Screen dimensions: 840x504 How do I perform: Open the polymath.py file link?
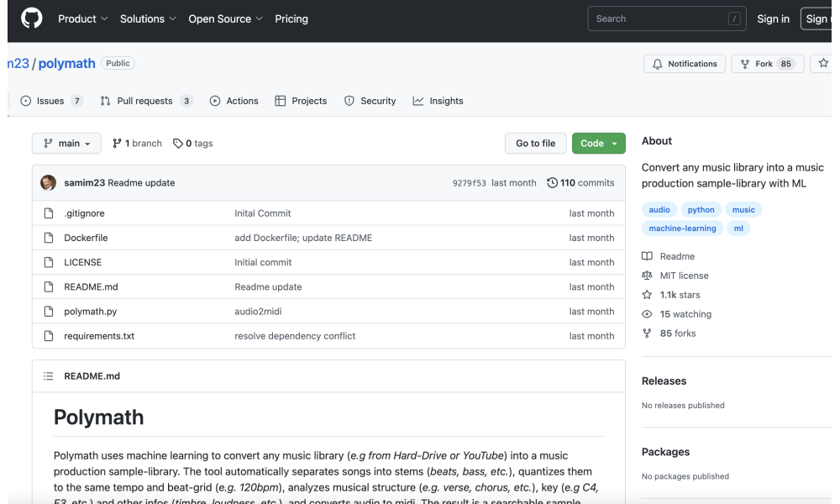coord(91,312)
